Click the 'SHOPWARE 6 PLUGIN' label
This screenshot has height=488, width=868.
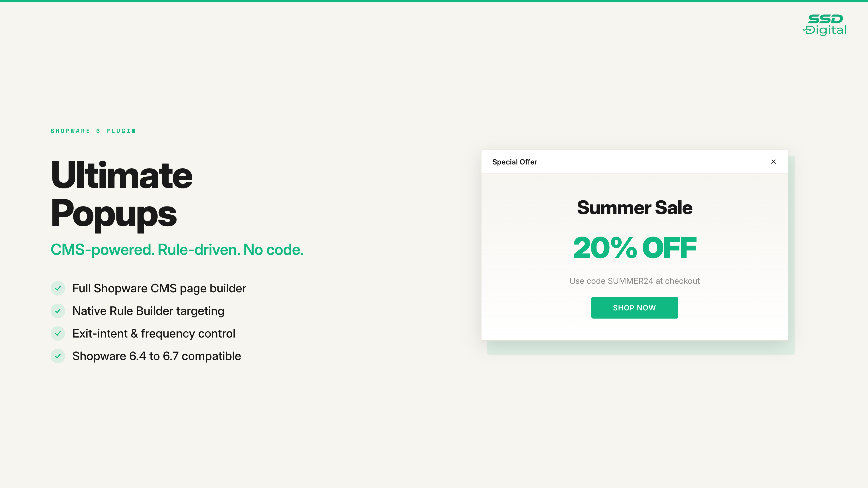click(x=93, y=131)
